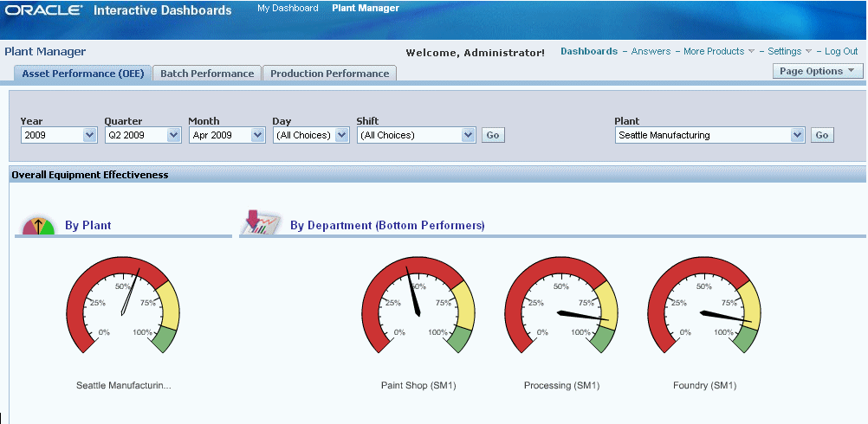The image size is (868, 424).
Task: Open the Quarter dropdown
Action: coord(143,136)
